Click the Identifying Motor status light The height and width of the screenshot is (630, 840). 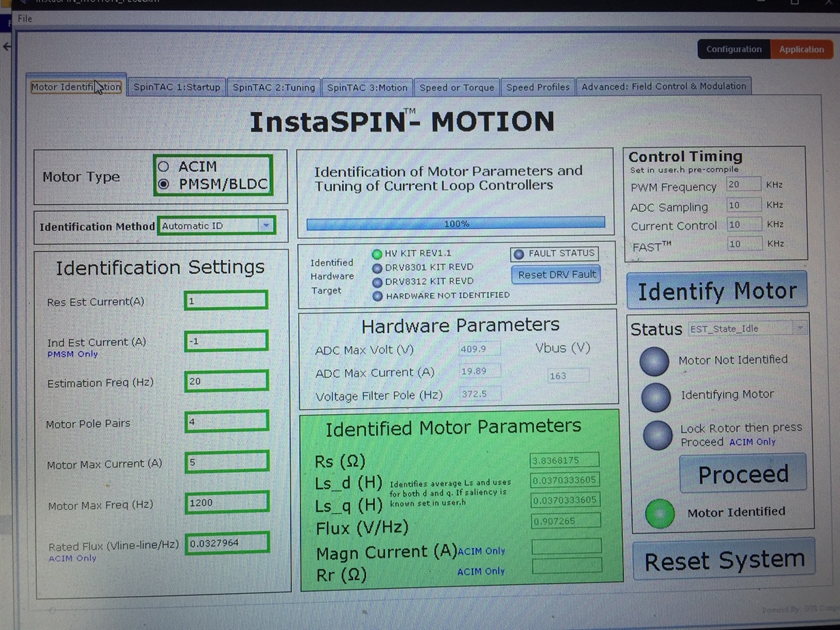tap(656, 397)
